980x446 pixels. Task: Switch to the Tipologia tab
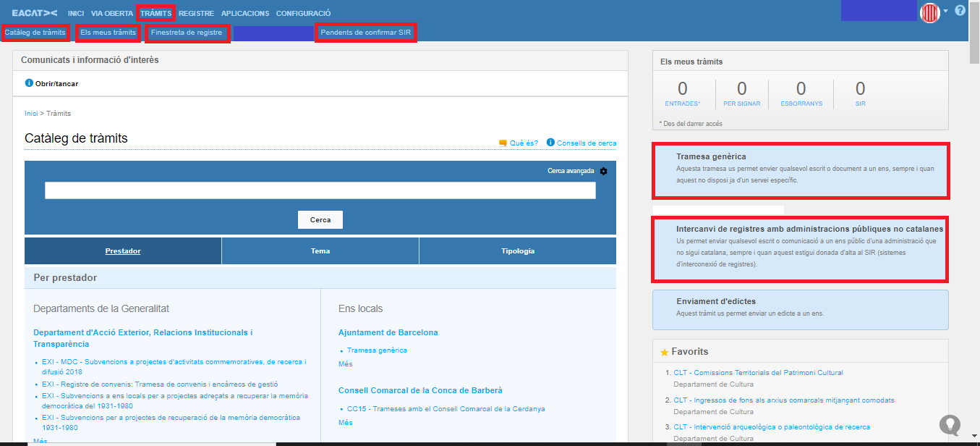pyautogui.click(x=517, y=251)
